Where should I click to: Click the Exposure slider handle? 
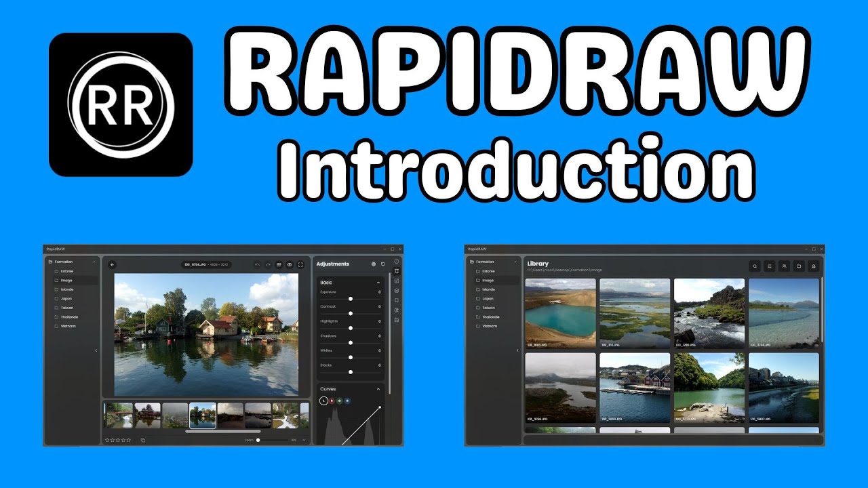[351, 298]
